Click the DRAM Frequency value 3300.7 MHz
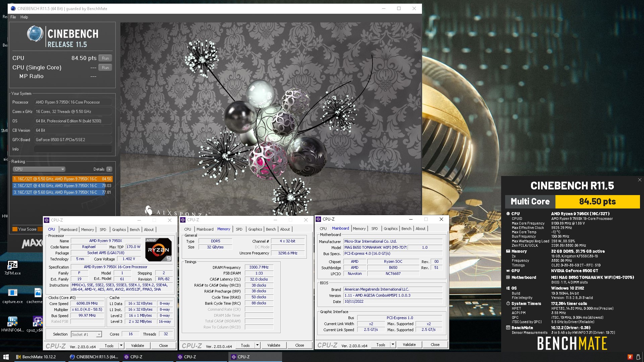This screenshot has height=362, width=644. pyautogui.click(x=259, y=267)
